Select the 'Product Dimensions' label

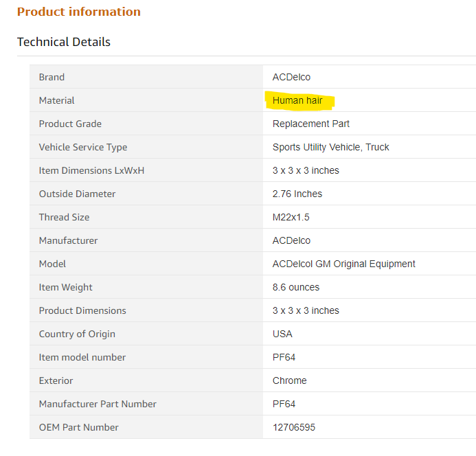pyautogui.click(x=82, y=311)
